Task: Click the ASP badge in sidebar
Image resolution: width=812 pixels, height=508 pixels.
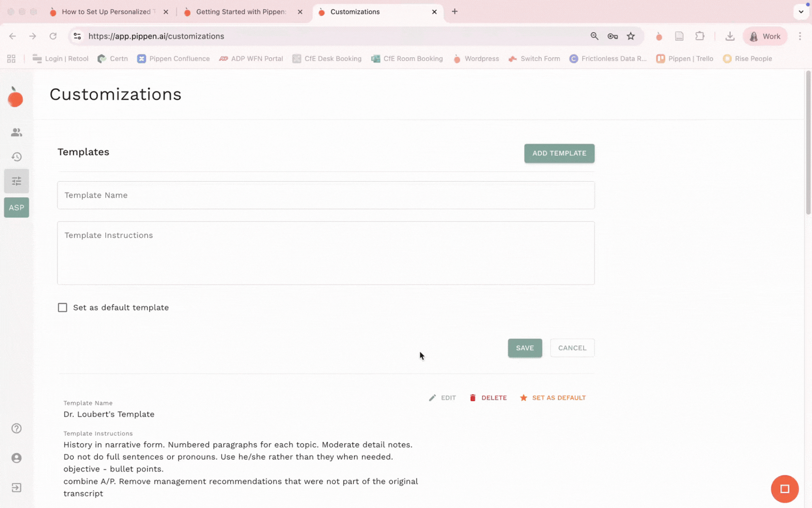Action: pyautogui.click(x=16, y=207)
